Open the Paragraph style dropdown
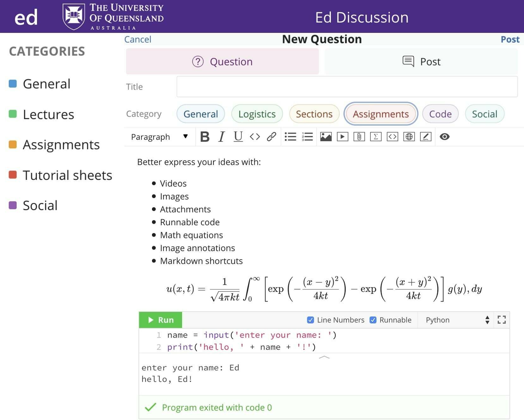Image resolution: width=524 pixels, height=420 pixels. (x=160, y=137)
